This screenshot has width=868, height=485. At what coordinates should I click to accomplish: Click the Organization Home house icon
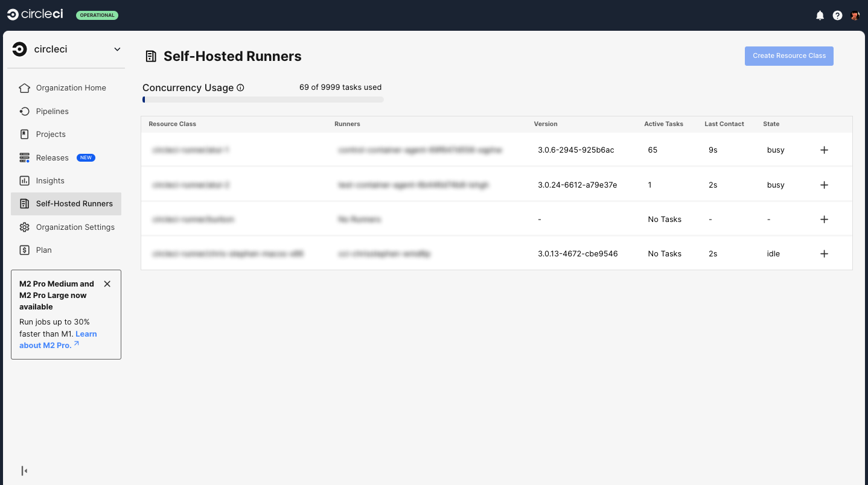(24, 88)
